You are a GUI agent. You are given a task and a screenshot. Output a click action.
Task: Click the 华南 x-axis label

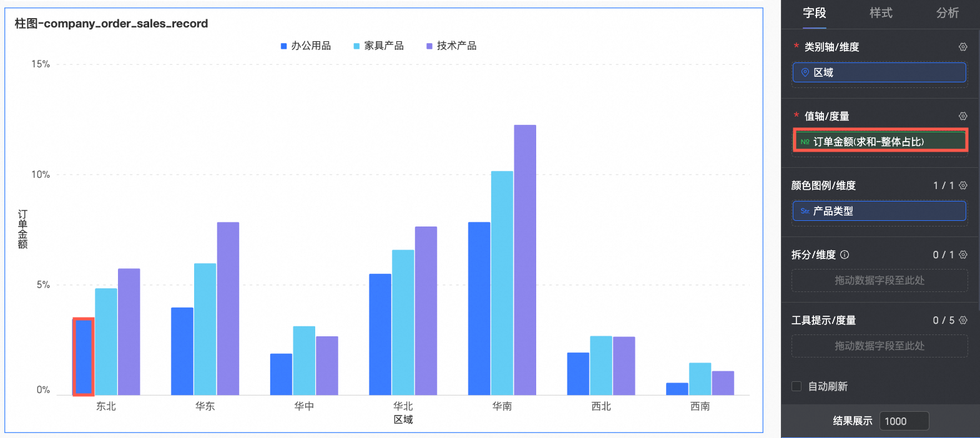click(502, 406)
